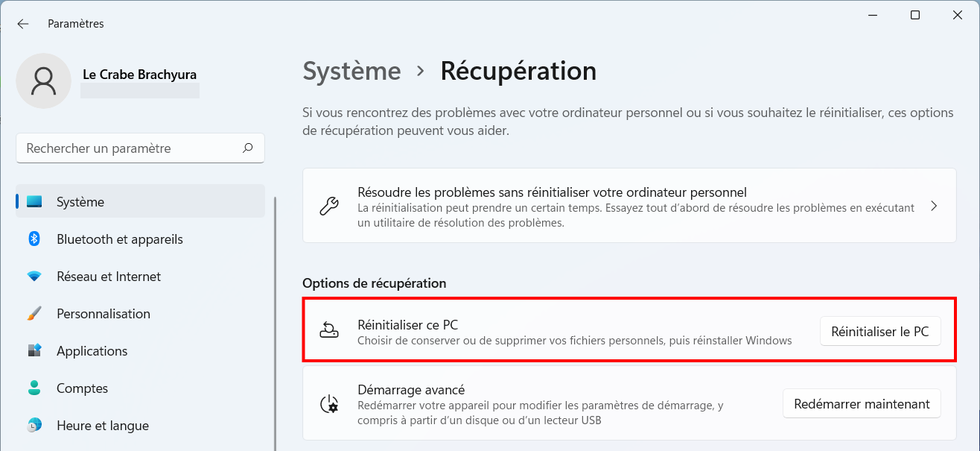This screenshot has width=980, height=451.
Task: Select the user profile avatar icon
Action: (44, 81)
